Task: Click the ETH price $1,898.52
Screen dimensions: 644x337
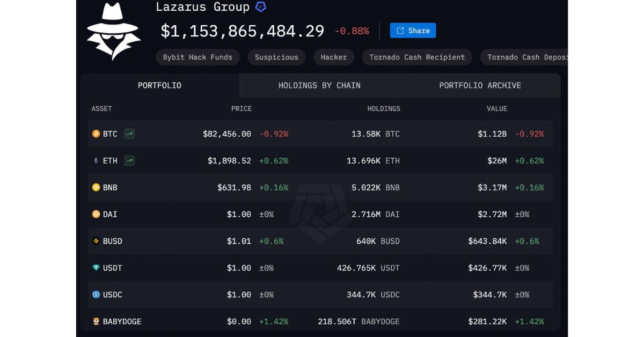Action: click(x=229, y=160)
